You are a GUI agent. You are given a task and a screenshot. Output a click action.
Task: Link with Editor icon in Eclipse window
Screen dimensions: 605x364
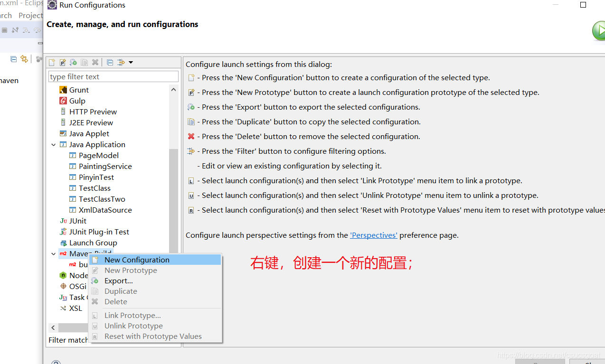point(24,59)
